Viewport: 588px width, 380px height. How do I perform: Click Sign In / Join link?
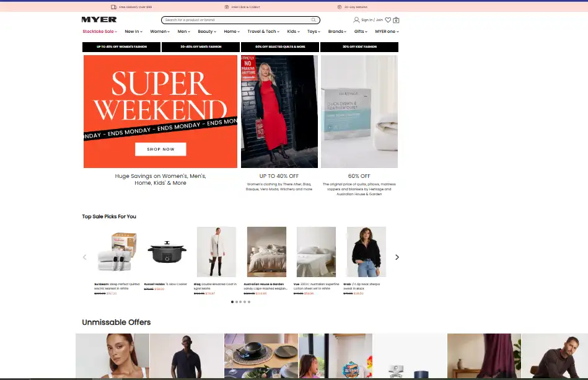(372, 20)
